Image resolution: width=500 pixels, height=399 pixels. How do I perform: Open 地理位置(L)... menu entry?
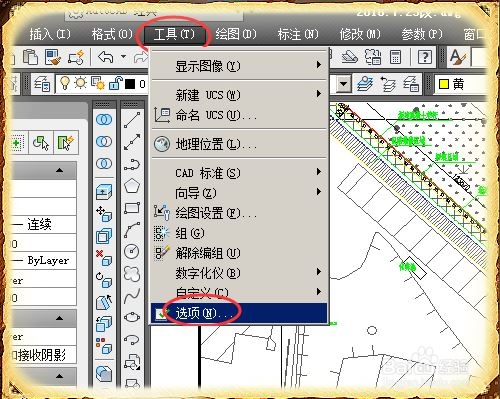click(239, 144)
